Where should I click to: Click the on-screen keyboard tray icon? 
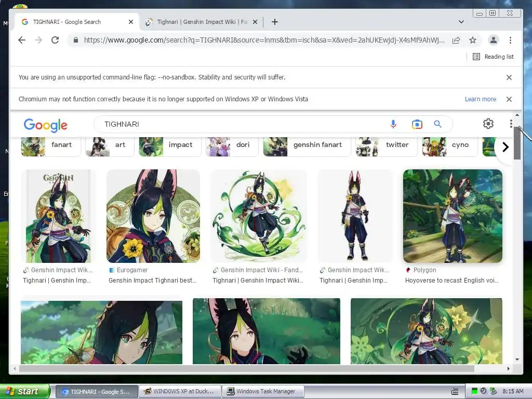click(x=455, y=392)
